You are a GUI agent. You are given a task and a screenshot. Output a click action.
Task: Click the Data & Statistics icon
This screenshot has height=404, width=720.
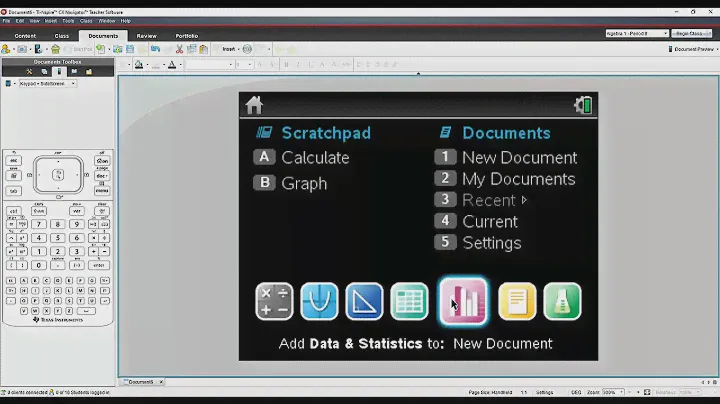pyautogui.click(x=463, y=301)
